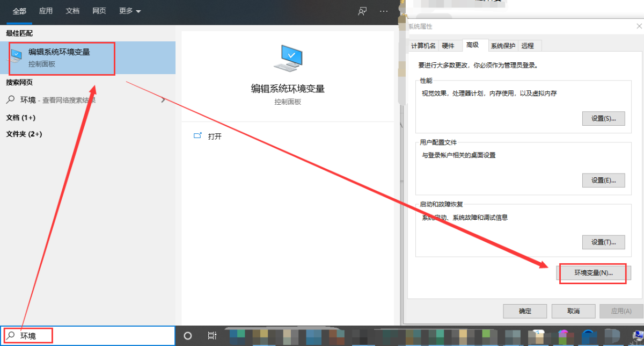Click the 最佳匹配 heading

pyautogui.click(x=19, y=33)
